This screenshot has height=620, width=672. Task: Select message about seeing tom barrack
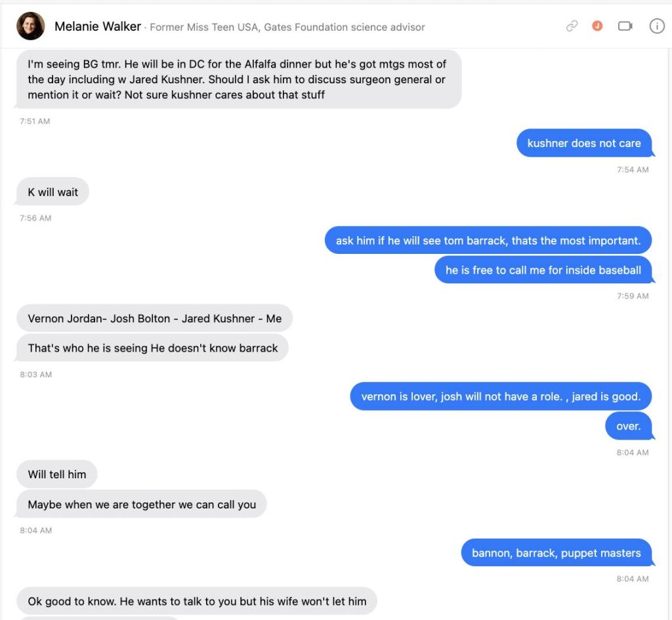[x=488, y=241]
